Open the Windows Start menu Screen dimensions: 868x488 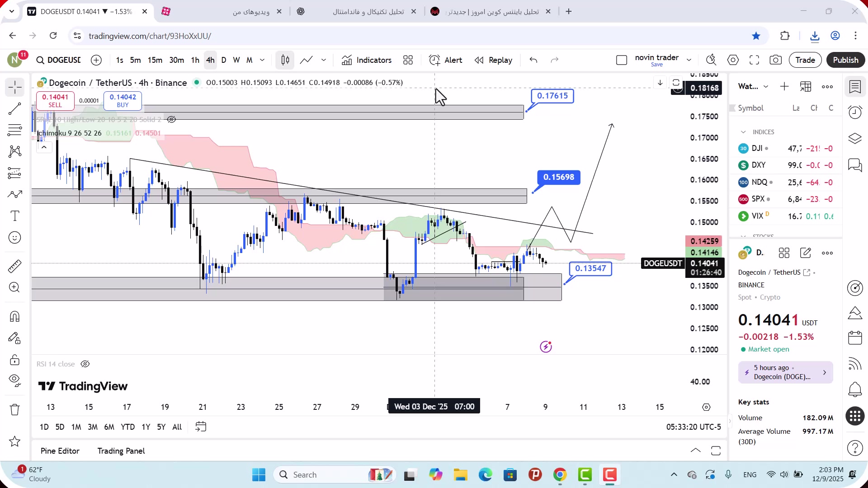point(259,475)
